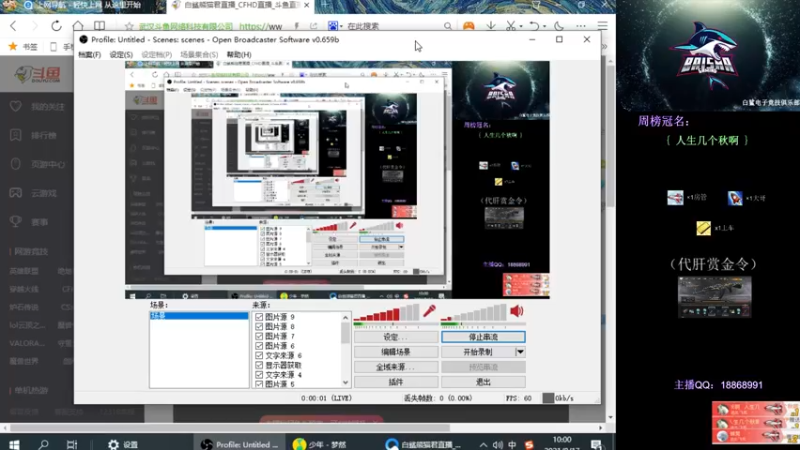Viewport: 800px width, 450px height.
Task: Toggle night mode with the moon icon
Action: (559, 26)
